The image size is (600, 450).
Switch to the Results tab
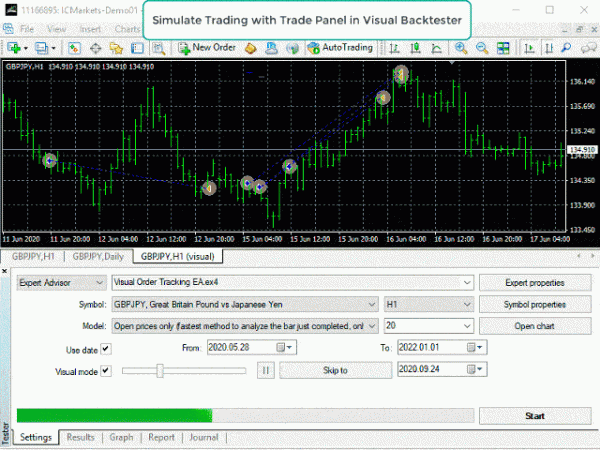pyautogui.click(x=81, y=437)
